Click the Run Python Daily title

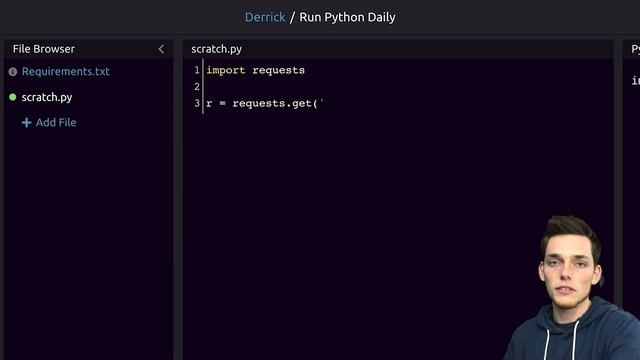coord(347,17)
